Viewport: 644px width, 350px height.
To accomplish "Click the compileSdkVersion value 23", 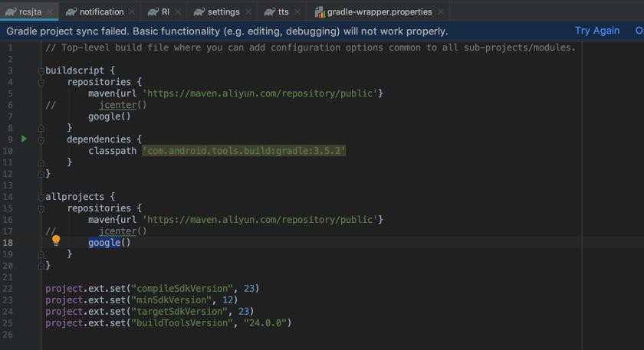I will [x=249, y=289].
